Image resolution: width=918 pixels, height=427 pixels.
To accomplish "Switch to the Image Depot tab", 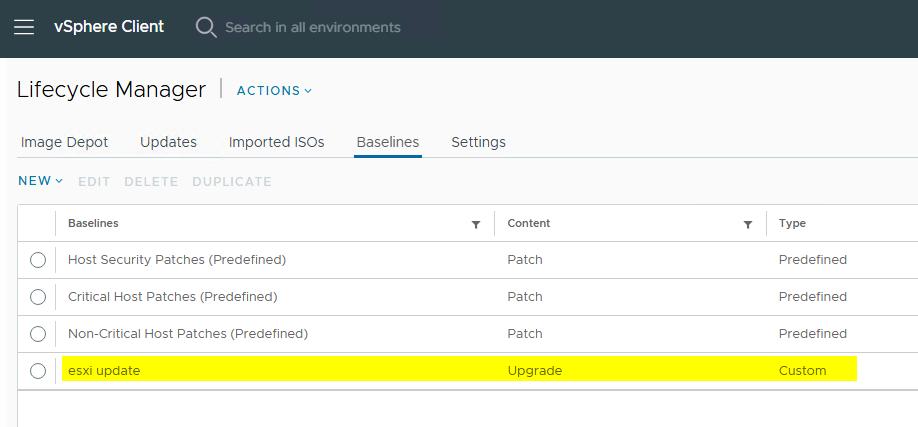I will click(x=64, y=142).
